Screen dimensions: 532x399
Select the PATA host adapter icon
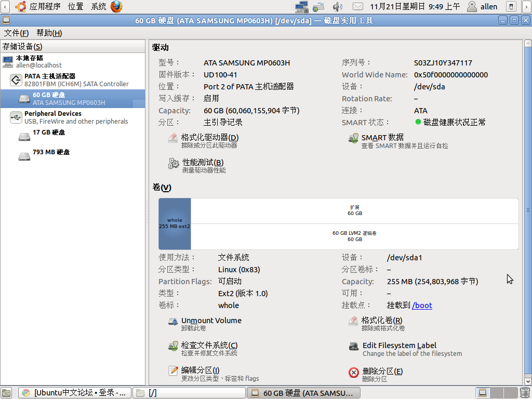[16, 80]
